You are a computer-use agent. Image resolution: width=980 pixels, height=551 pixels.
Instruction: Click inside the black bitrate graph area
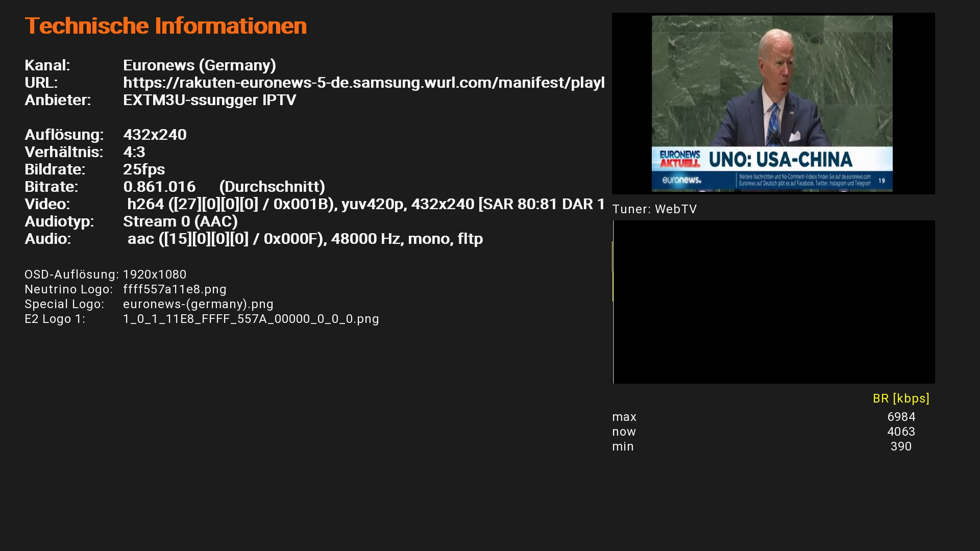pos(774,302)
